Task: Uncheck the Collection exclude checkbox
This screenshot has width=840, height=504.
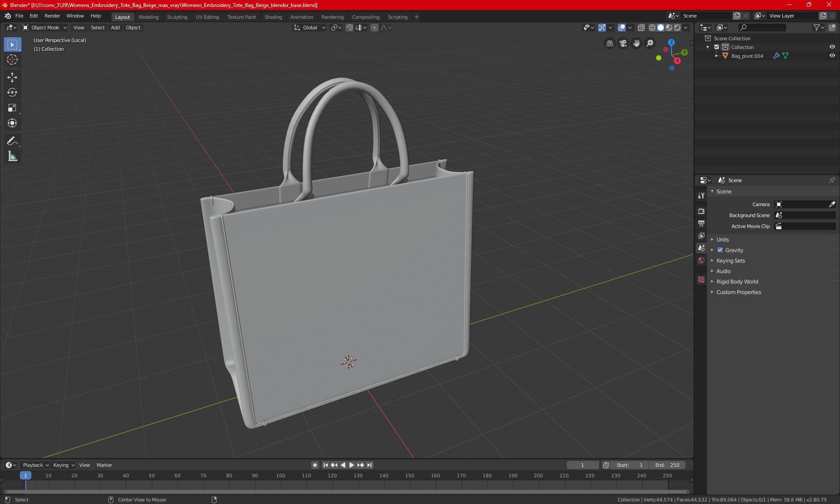Action: click(x=717, y=47)
